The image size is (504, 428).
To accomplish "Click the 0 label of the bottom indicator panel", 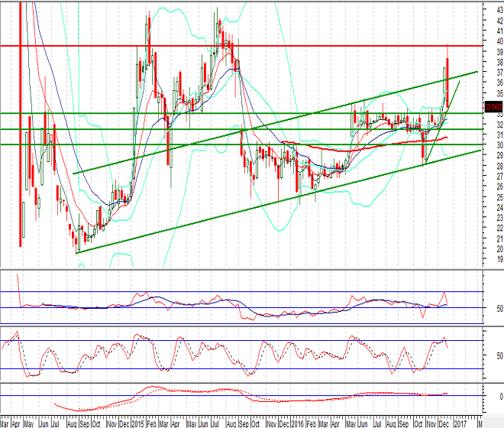I will click(502, 397).
